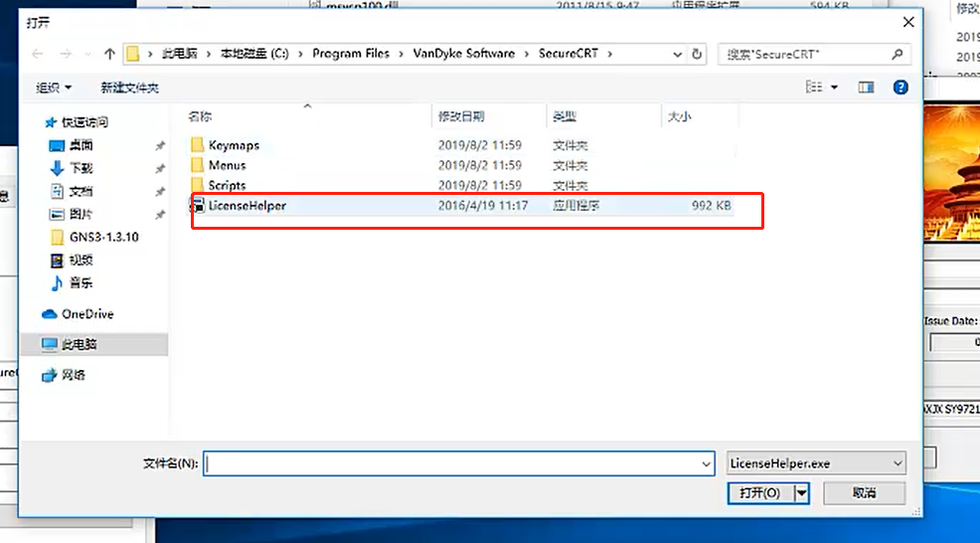Click the pin icon beside 文档

tap(160, 191)
